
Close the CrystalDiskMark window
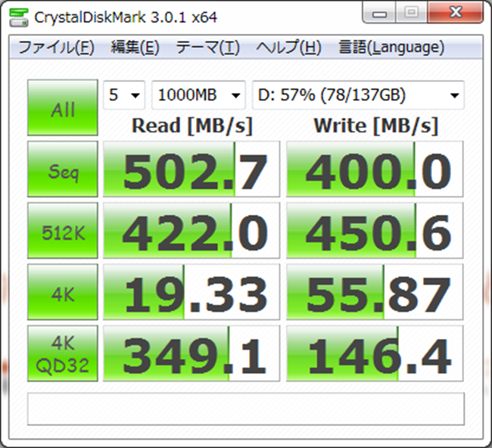point(455,13)
